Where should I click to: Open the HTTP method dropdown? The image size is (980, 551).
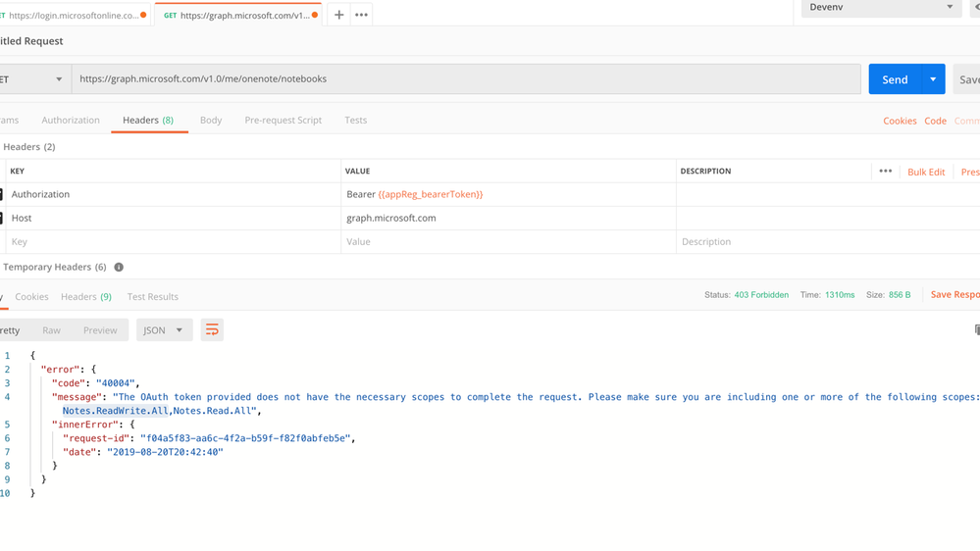pos(32,79)
